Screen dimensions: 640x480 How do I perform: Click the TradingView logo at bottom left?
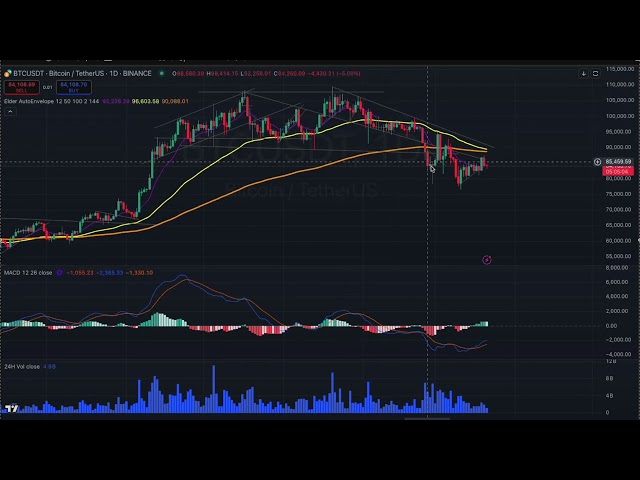[12, 408]
